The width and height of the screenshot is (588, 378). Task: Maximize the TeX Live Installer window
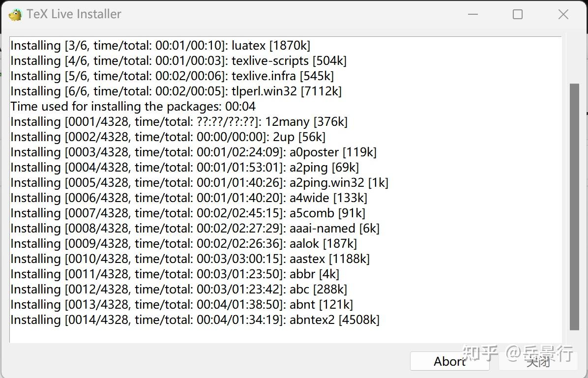point(518,14)
